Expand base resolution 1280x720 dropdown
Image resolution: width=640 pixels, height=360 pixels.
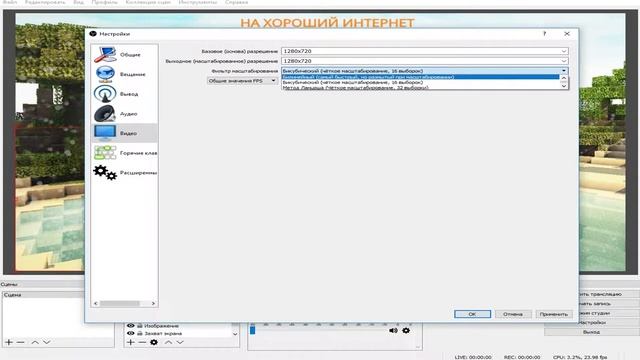click(x=564, y=51)
